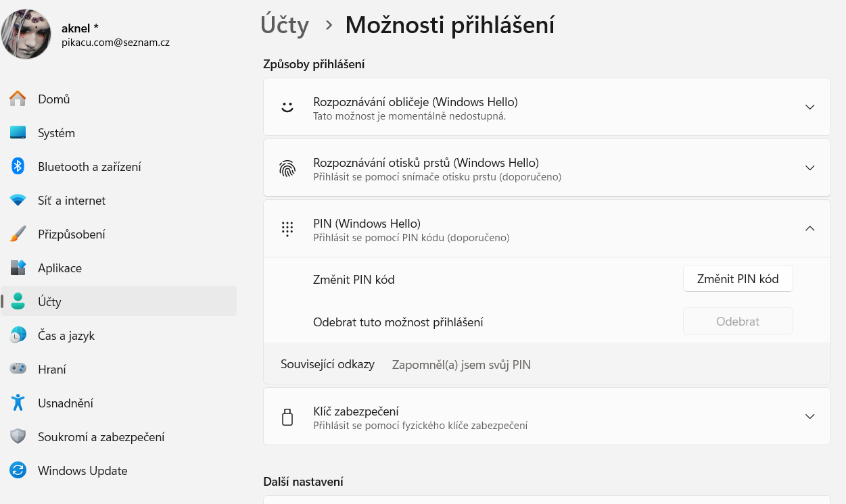The height and width of the screenshot is (504, 846).
Task: Open the Domů home icon
Action: click(18, 99)
